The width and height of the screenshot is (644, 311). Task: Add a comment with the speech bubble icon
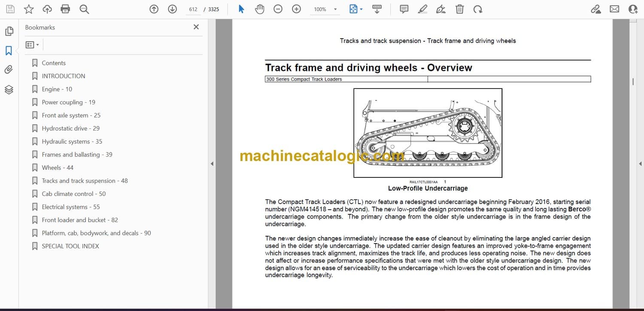[404, 9]
